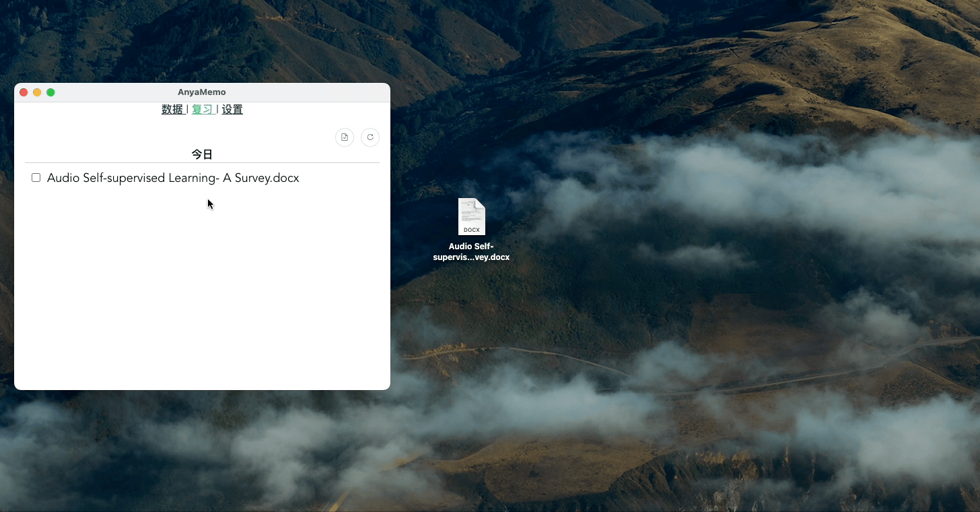Screen dimensions: 980x512
Task: Select the green 复习 tab
Action: (202, 110)
